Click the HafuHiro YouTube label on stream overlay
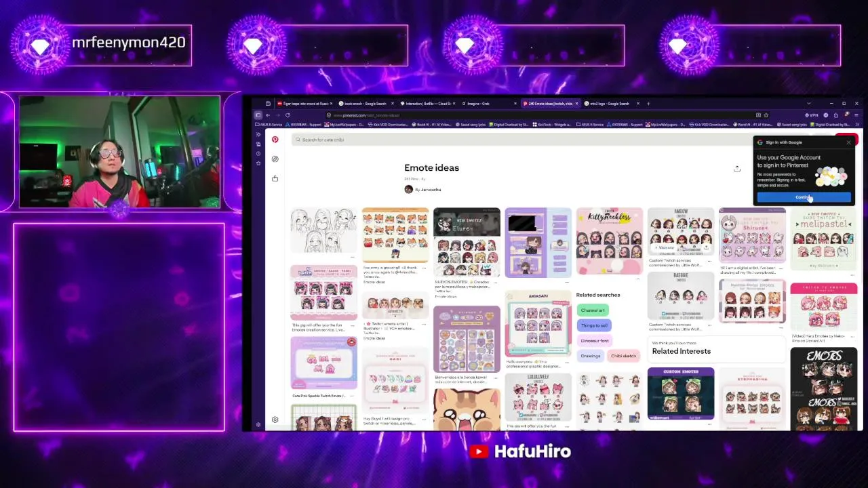 click(520, 451)
